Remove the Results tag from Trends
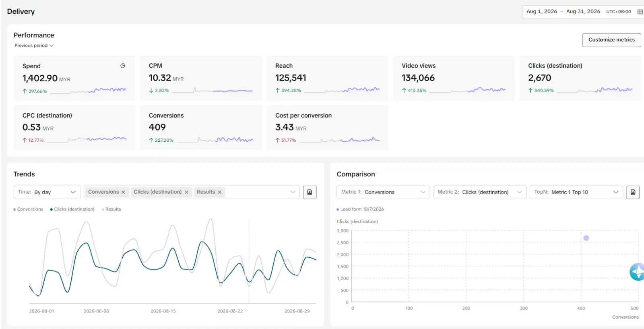This screenshot has height=329, width=644. (219, 192)
